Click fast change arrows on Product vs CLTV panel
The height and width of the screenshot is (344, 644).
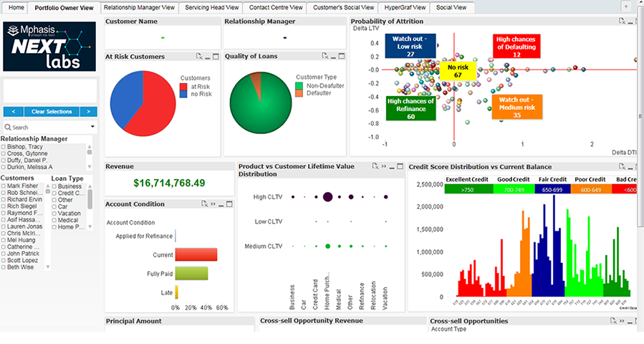point(384,166)
